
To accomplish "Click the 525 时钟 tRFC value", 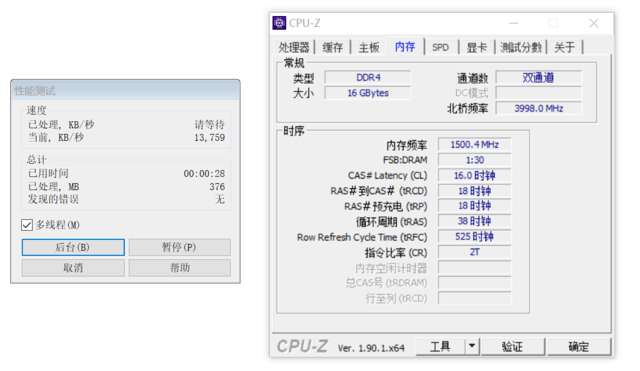I will tap(475, 237).
